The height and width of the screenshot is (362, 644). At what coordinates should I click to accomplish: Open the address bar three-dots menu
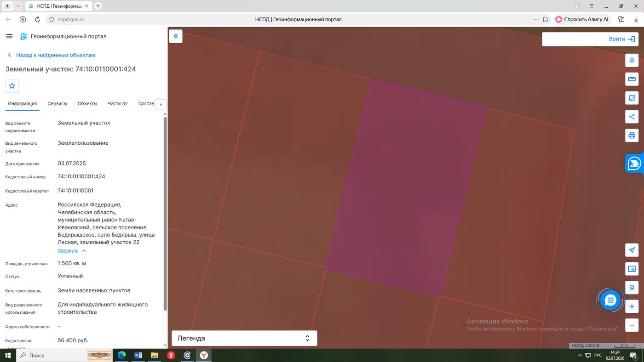[536, 20]
